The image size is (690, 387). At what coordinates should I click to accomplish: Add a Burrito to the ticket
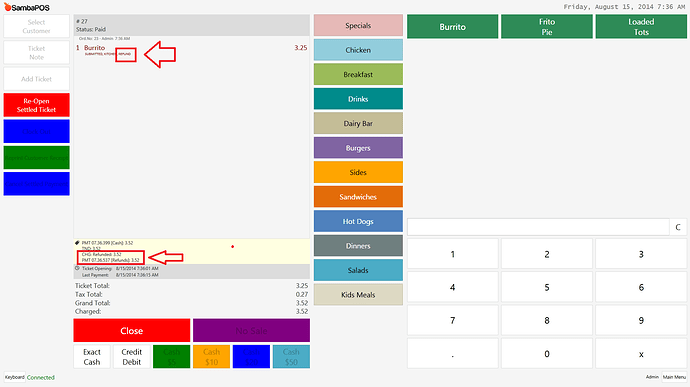coord(452,27)
